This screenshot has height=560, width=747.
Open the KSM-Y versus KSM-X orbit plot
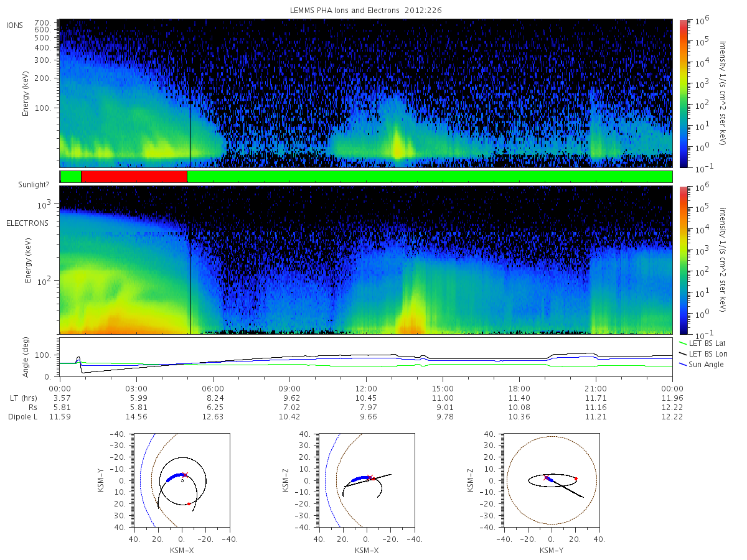(181, 480)
